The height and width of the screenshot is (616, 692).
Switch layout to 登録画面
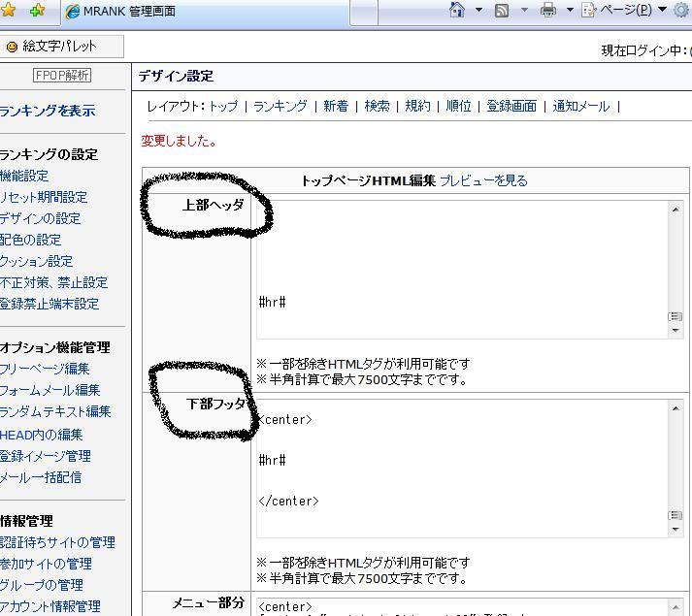[511, 106]
